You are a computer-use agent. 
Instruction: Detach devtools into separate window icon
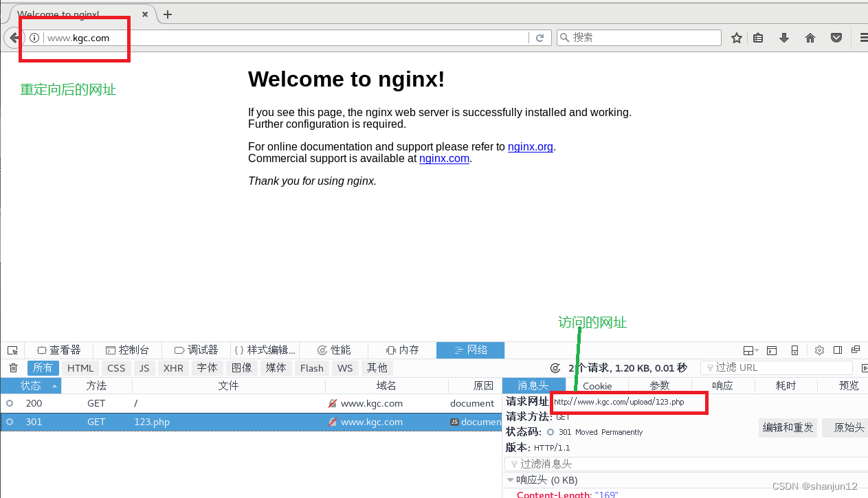(x=856, y=350)
